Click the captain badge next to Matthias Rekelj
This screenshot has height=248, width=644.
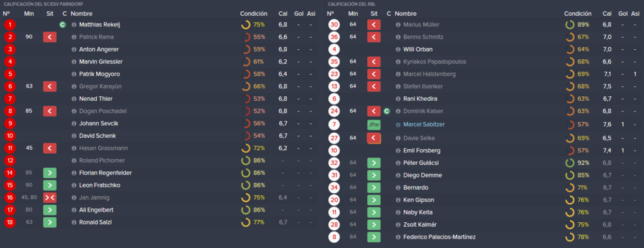point(62,25)
